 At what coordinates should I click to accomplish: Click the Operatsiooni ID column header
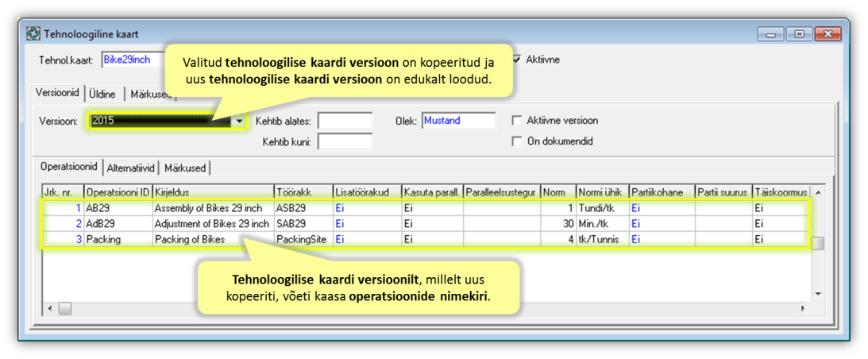[118, 192]
